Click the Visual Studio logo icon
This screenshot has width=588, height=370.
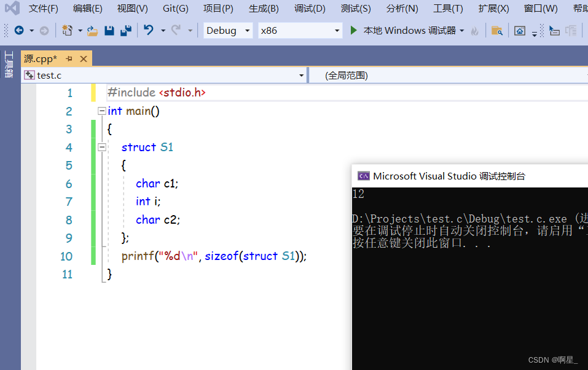pos(12,9)
